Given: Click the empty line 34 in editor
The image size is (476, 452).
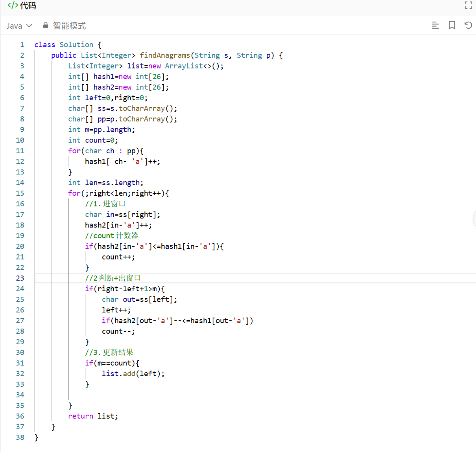Looking at the screenshot, I should point(255,395).
